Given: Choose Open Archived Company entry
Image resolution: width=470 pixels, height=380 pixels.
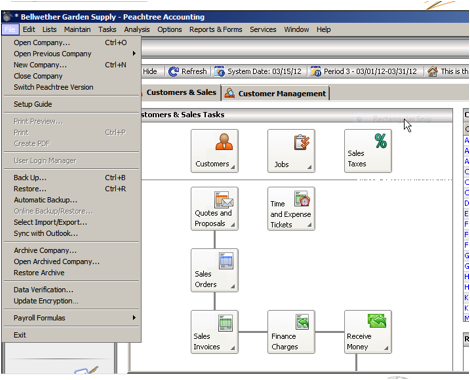Looking at the screenshot, I should (x=71, y=261).
